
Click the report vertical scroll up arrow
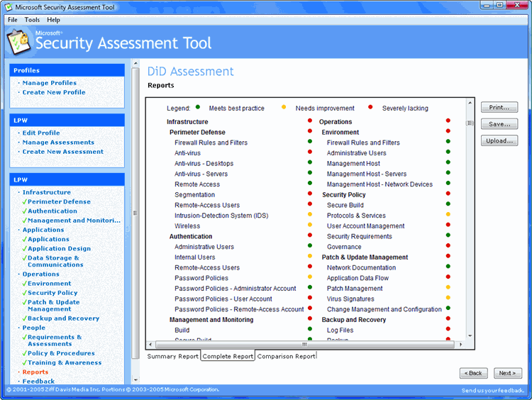[470, 102]
